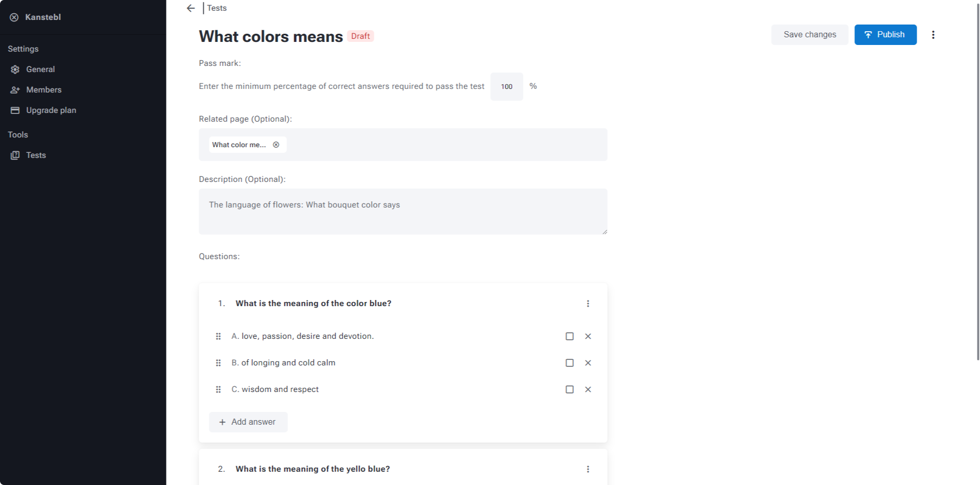The width and height of the screenshot is (980, 485).
Task: Open General settings in sidebar
Action: click(40, 69)
